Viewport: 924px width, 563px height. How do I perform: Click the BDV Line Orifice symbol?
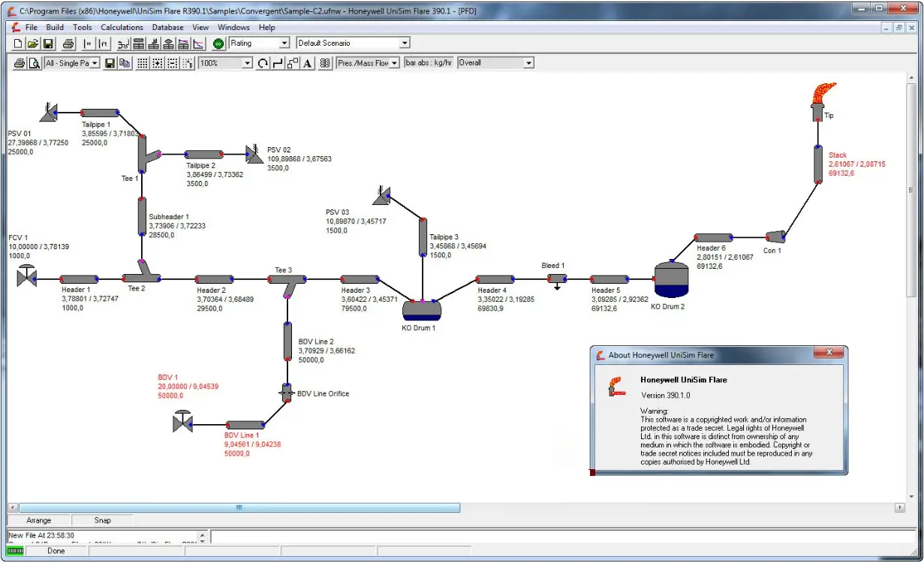[x=287, y=393]
